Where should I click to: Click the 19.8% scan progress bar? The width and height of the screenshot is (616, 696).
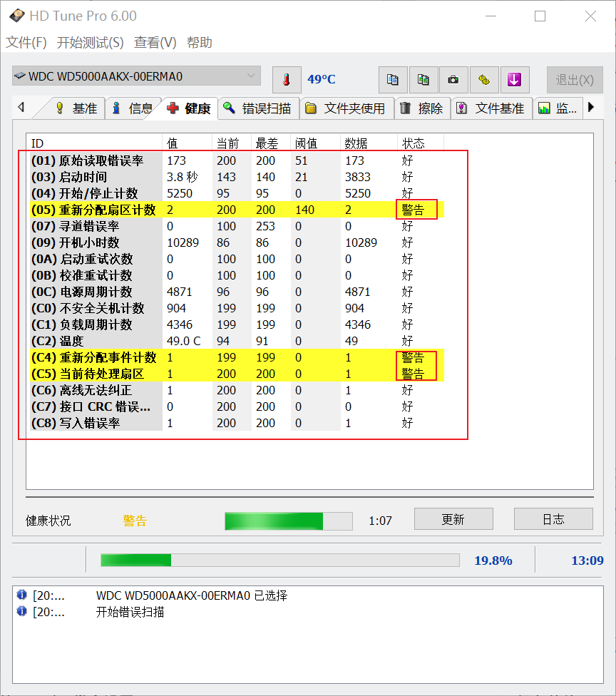click(280, 561)
